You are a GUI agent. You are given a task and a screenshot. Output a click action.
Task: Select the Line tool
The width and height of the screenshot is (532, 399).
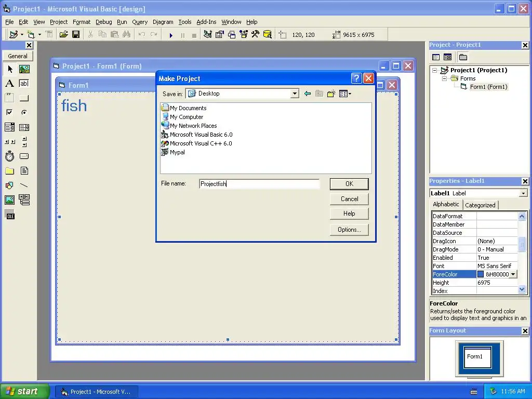coord(24,185)
